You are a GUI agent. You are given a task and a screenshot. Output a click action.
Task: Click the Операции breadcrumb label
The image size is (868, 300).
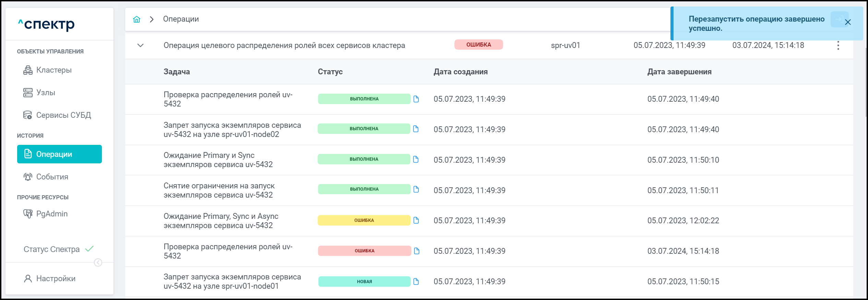pyautogui.click(x=181, y=19)
